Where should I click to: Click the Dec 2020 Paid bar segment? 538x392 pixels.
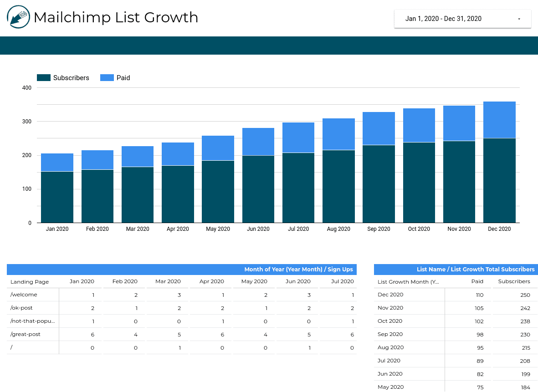[x=499, y=120]
